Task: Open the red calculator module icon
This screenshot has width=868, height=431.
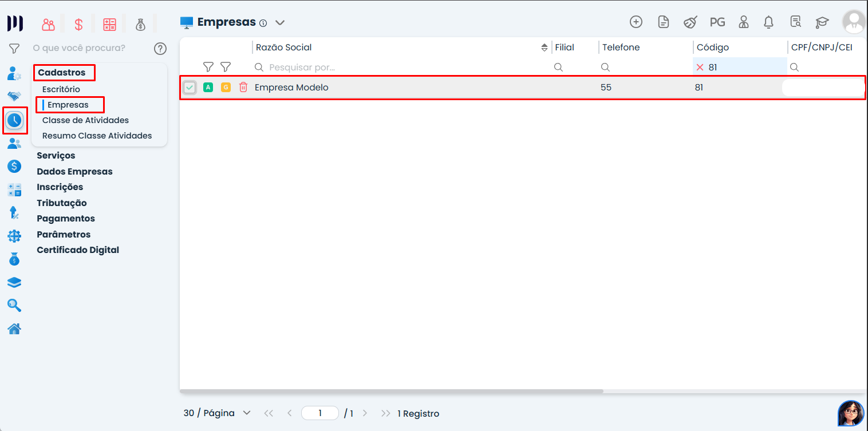Action: pos(109,25)
